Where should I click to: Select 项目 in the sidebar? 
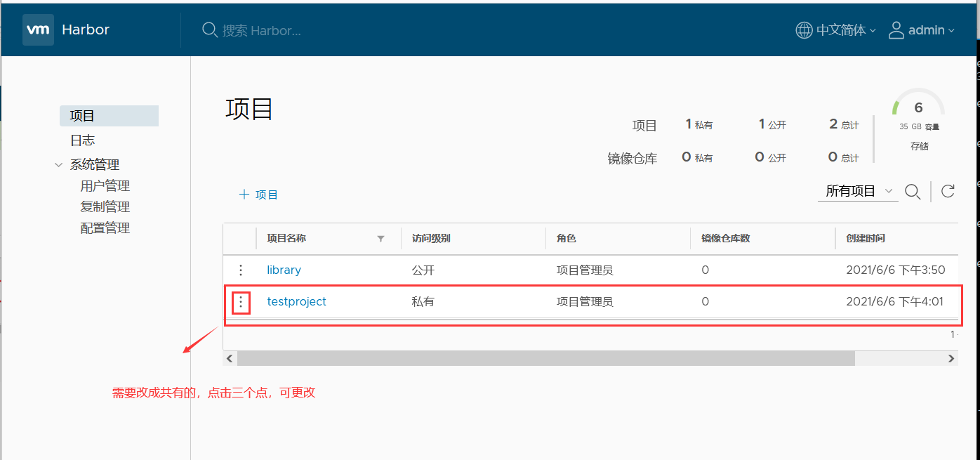[109, 116]
